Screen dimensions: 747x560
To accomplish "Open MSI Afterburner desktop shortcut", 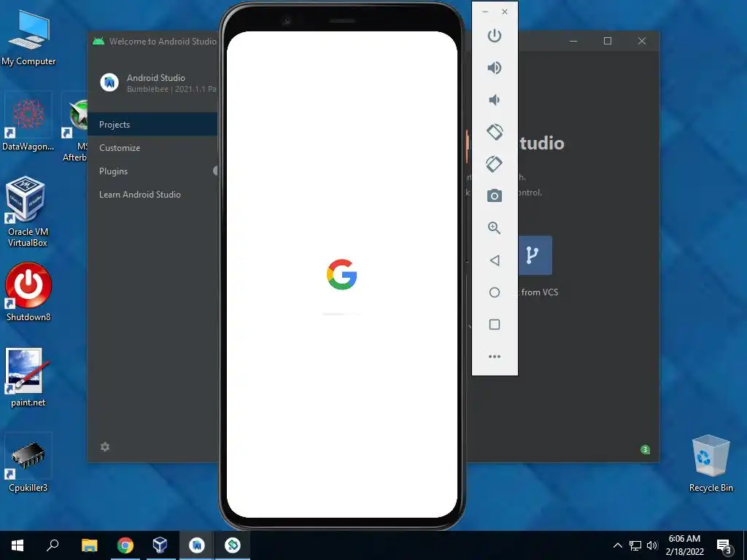I will coord(75,128).
